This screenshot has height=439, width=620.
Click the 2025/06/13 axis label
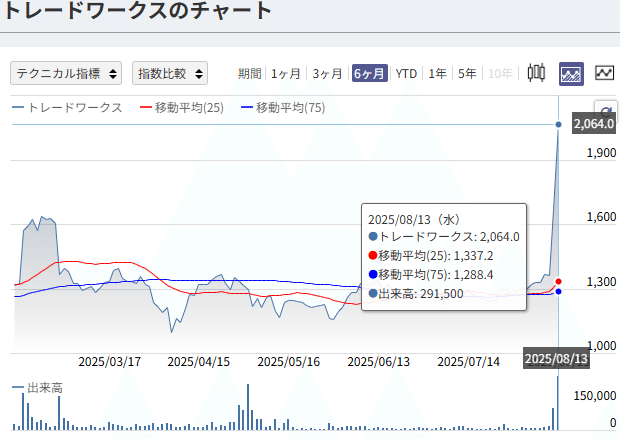coord(378,361)
